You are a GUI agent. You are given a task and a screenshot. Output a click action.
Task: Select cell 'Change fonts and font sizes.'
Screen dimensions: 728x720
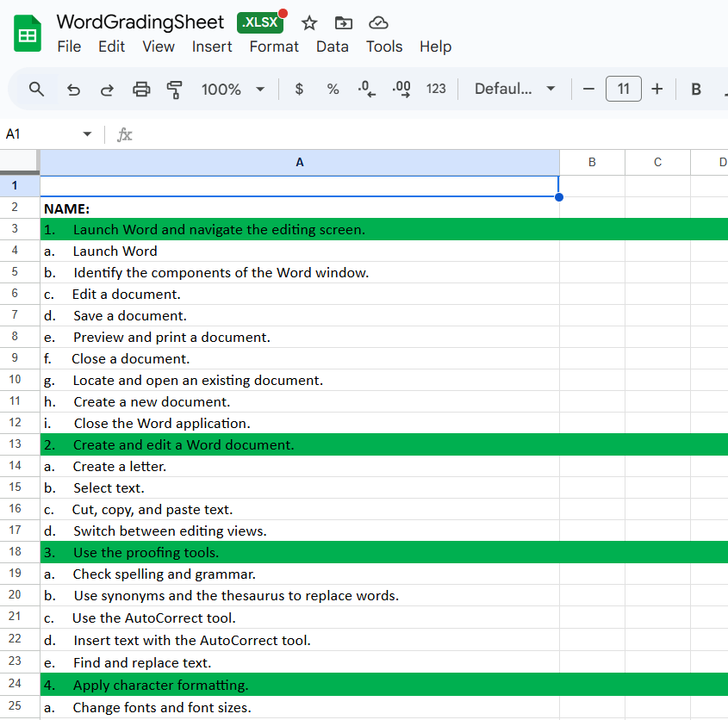pos(300,707)
